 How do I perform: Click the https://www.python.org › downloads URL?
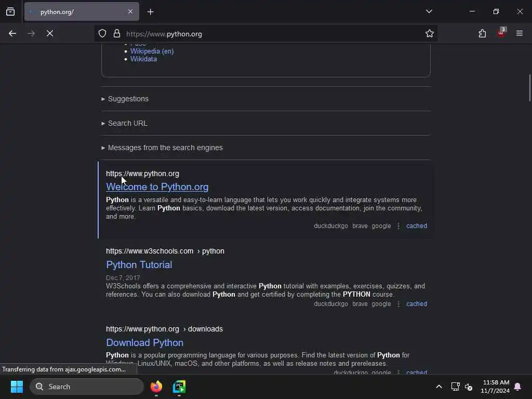(165, 329)
